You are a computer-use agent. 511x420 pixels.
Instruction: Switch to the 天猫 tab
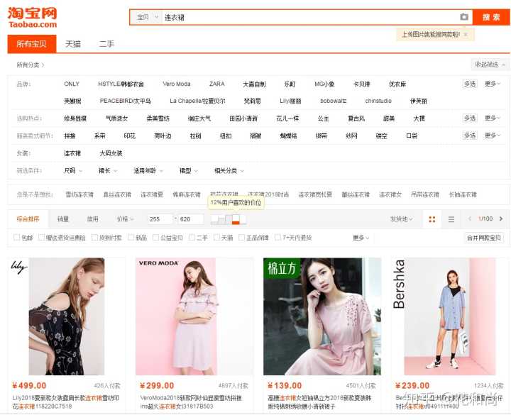coord(73,44)
